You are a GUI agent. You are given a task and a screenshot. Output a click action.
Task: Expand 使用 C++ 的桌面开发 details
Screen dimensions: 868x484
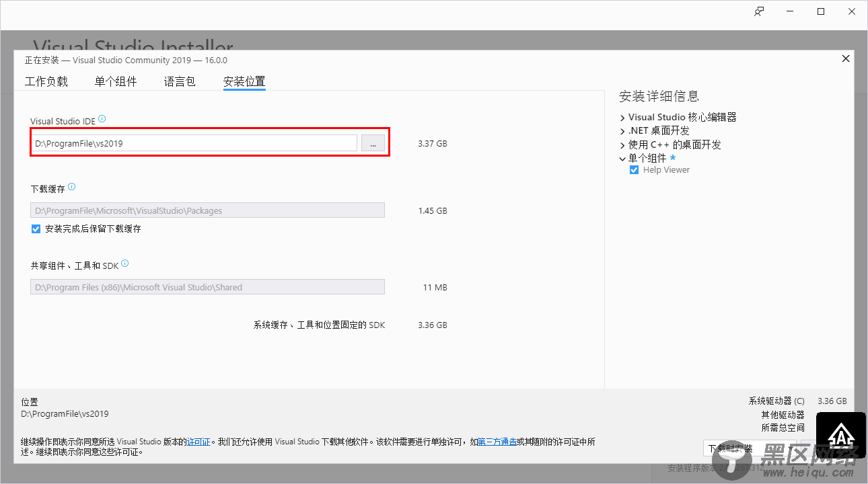click(x=623, y=145)
